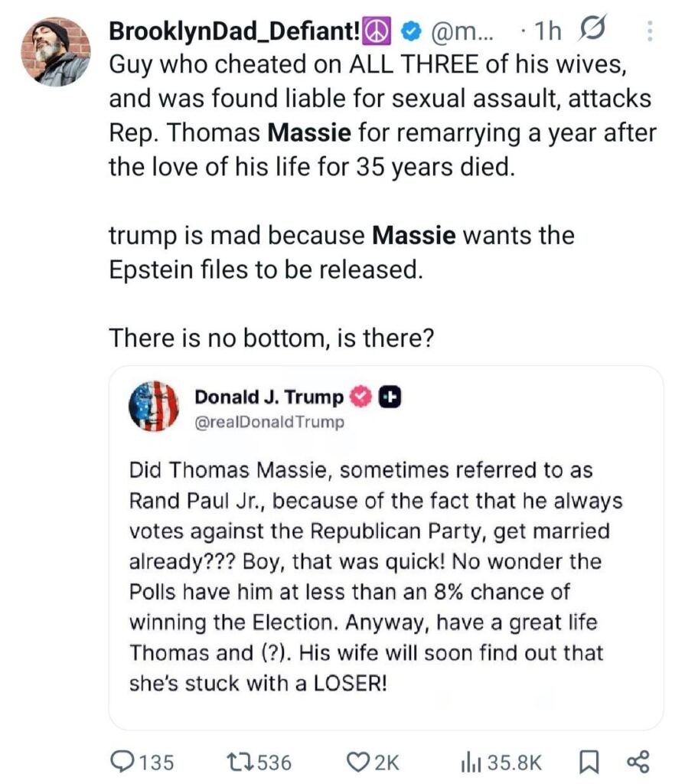Click the peace symbol emoji icon
This screenshot has width=685, height=784.
(379, 31)
